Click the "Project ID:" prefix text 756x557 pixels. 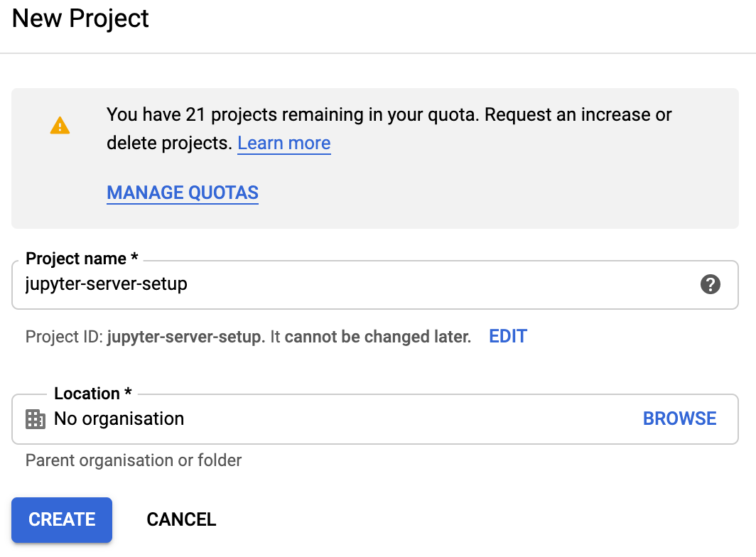coord(64,337)
